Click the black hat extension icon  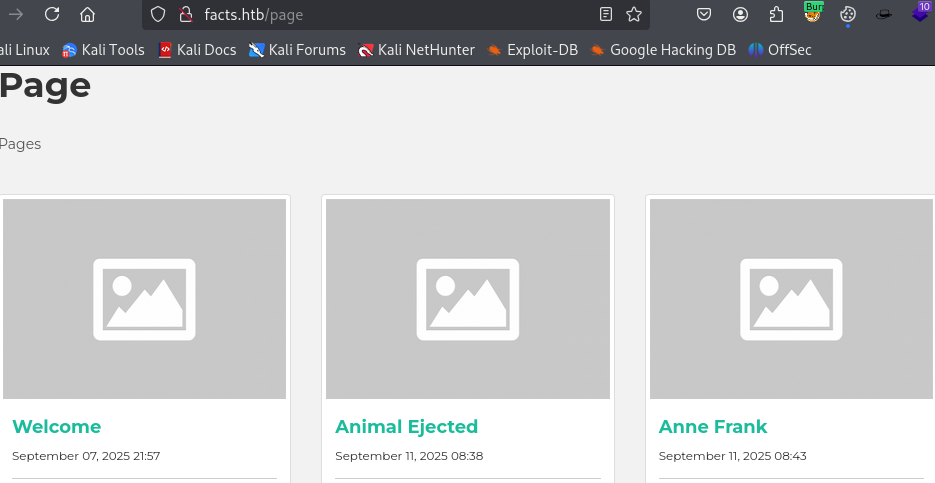pyautogui.click(x=884, y=14)
